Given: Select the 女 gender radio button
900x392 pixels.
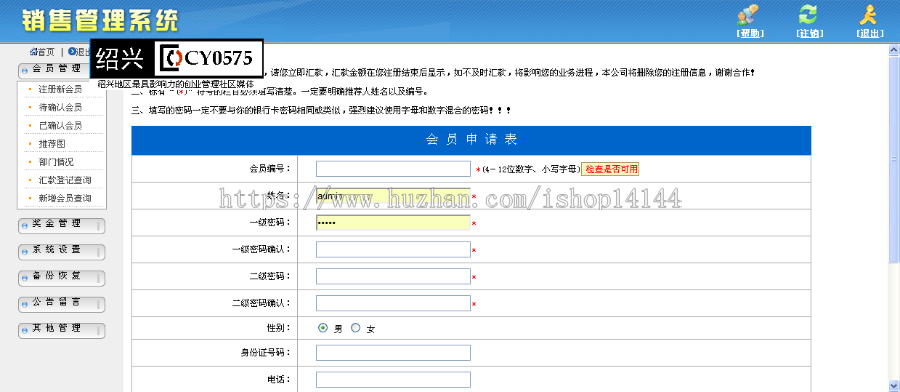Looking at the screenshot, I should point(355,328).
